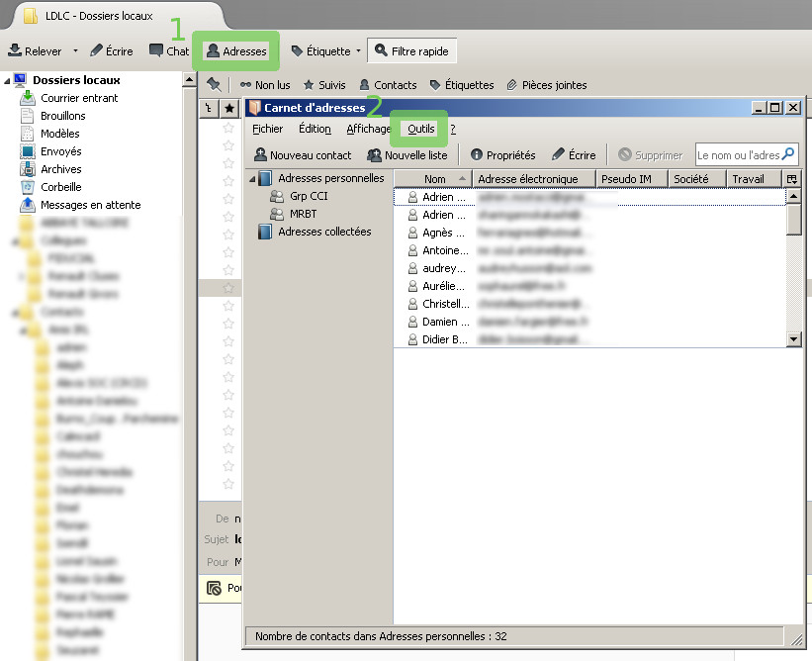
Task: Create a Nouvelle liste
Action: point(406,155)
